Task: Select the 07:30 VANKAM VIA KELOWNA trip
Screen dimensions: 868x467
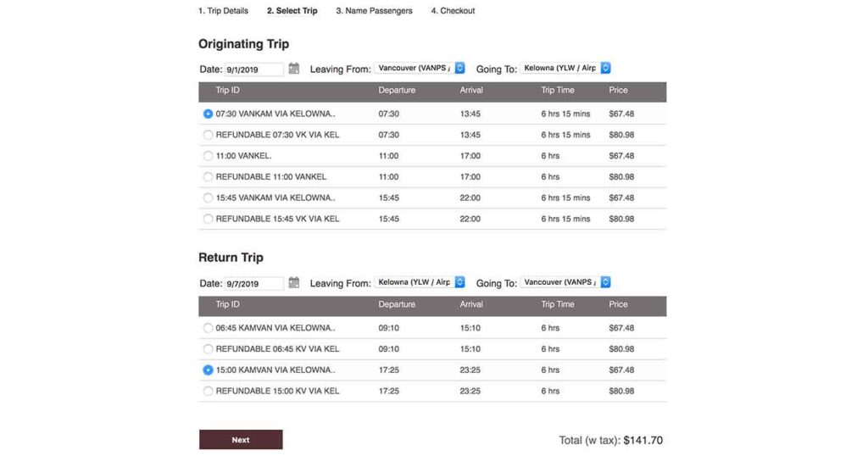Action: pyautogui.click(x=209, y=114)
